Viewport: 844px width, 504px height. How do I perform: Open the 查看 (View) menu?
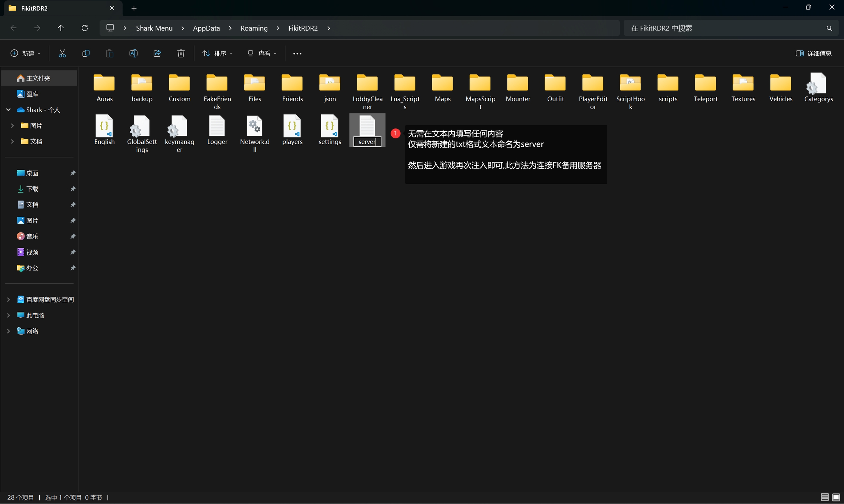click(262, 53)
